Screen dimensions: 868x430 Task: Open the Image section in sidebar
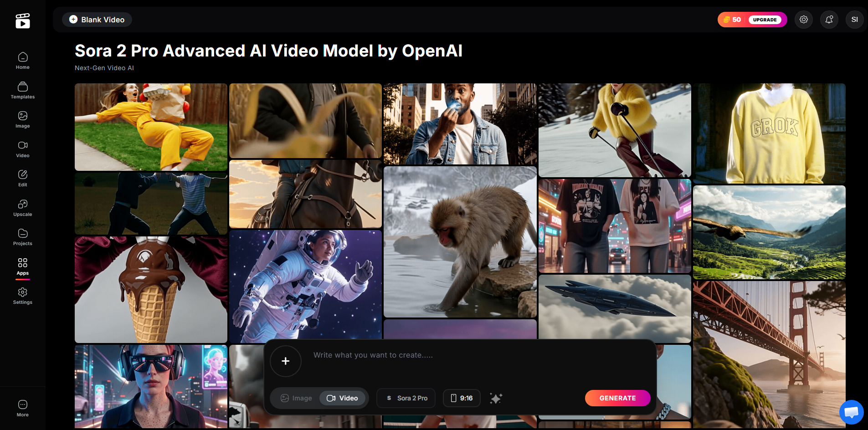(x=23, y=119)
